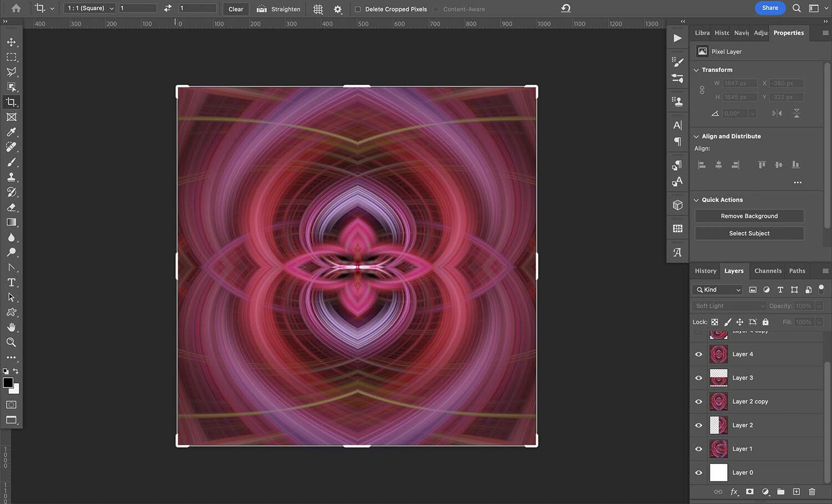Collapse the Transform section
Viewport: 832px width, 504px height.
697,70
